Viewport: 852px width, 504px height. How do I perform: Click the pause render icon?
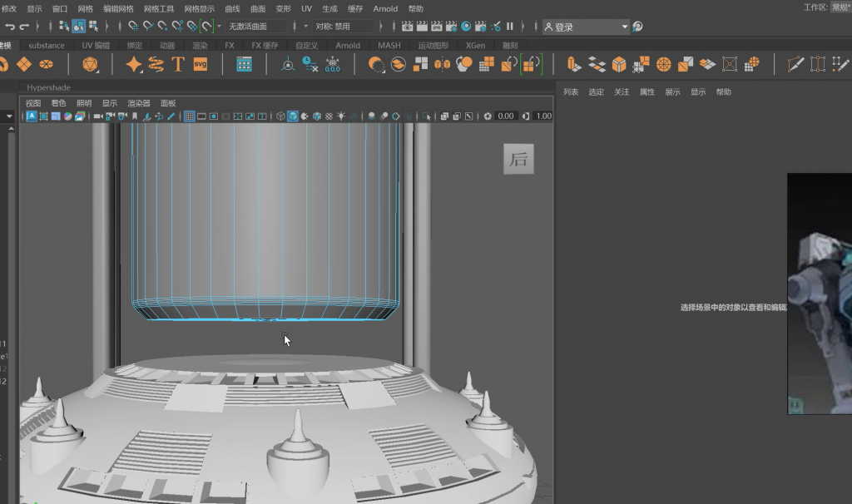pos(510,27)
